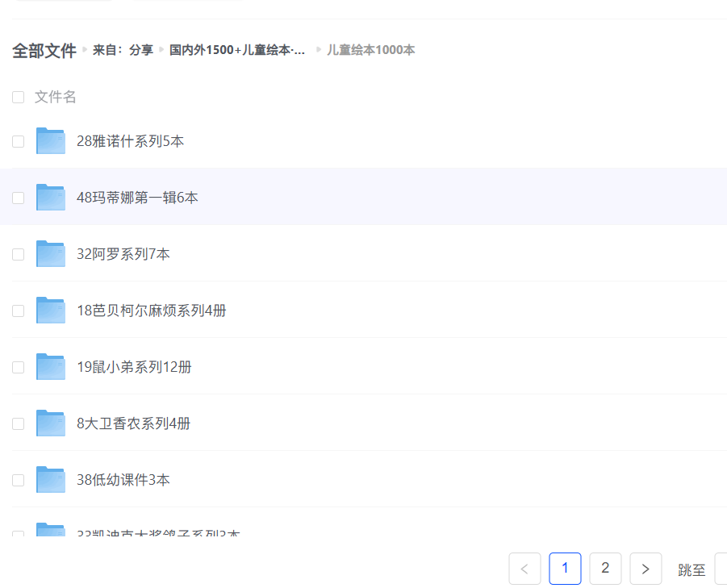Jump to page 2

pyautogui.click(x=605, y=569)
